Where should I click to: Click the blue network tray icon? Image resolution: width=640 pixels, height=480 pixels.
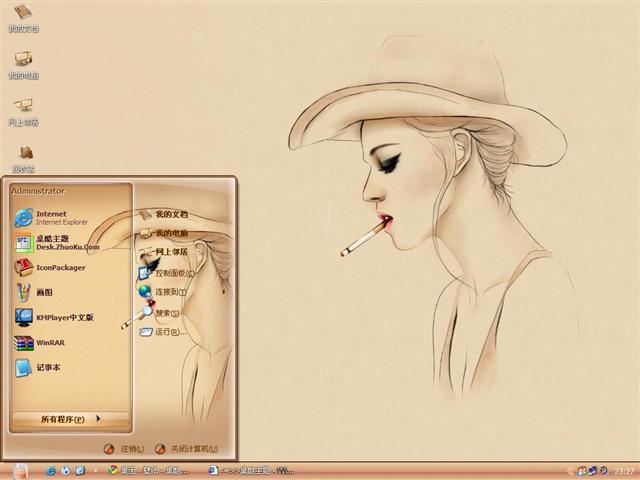(x=593, y=471)
